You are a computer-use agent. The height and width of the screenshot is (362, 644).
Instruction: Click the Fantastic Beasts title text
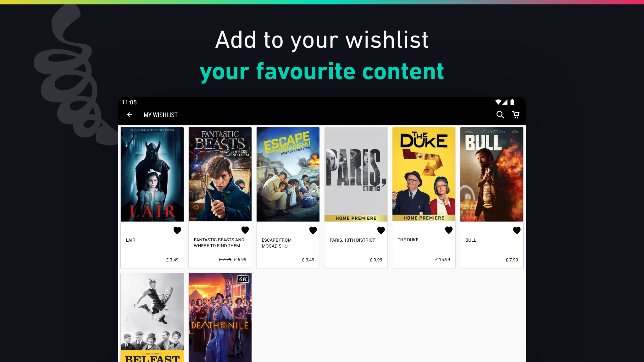click(219, 243)
